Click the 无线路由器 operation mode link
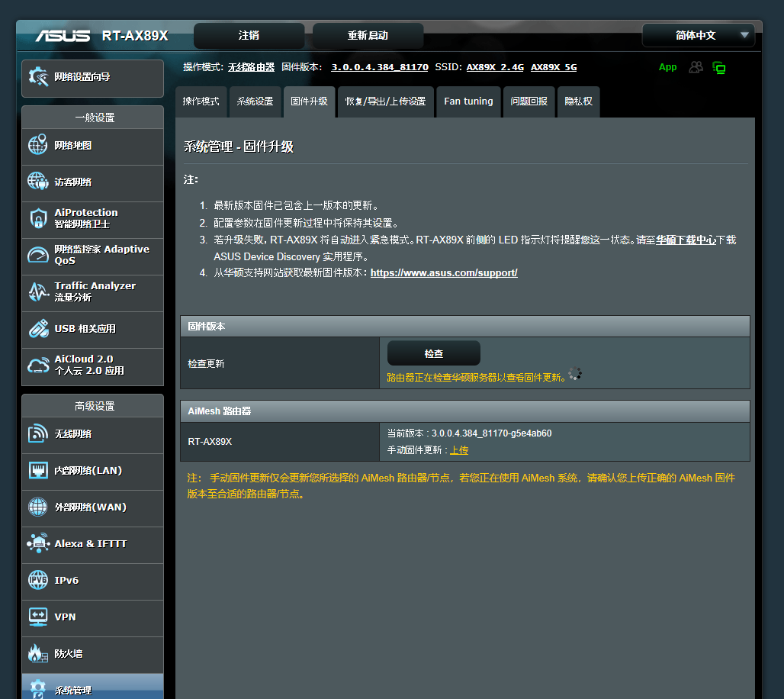This screenshot has width=784, height=699. [251, 67]
